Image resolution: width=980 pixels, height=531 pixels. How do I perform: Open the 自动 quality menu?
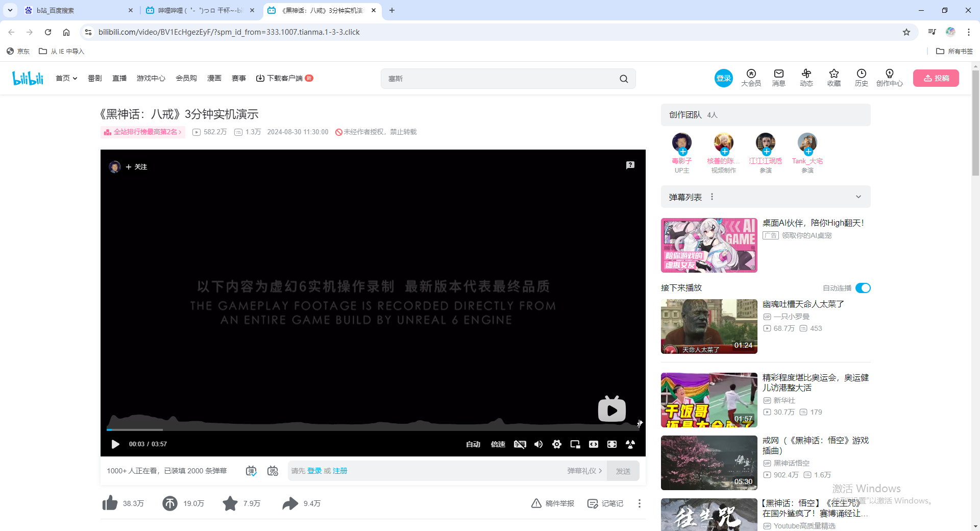[473, 444]
